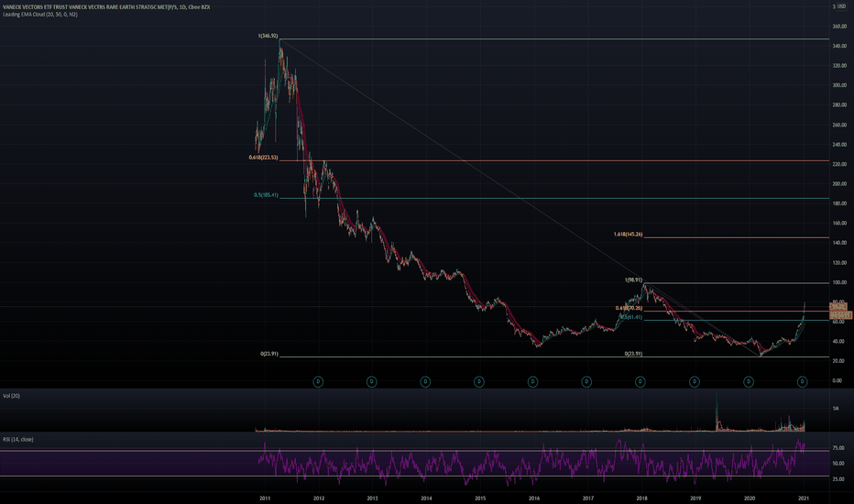Viewport: 854px width, 504px height.
Task: Click the right 0(23.91) Fibonacci label near 2018
Action: 633,354
